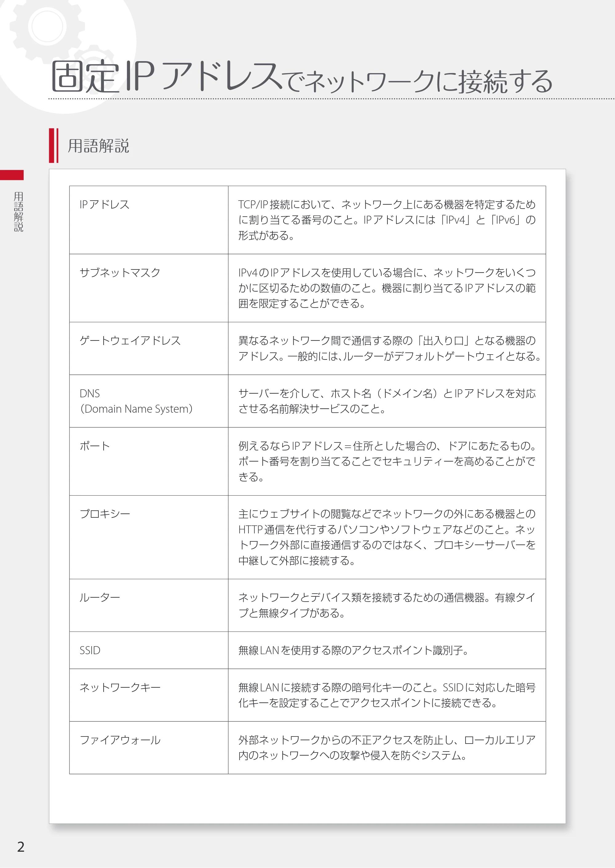
Task: Select the ファイアウォール term cell
Action: (x=149, y=748)
